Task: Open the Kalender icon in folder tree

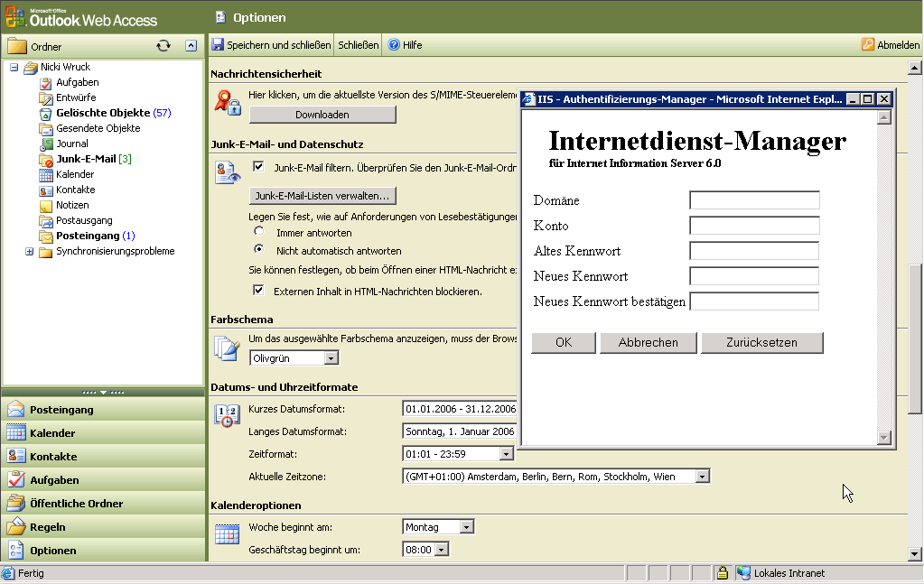Action: pyautogui.click(x=45, y=175)
